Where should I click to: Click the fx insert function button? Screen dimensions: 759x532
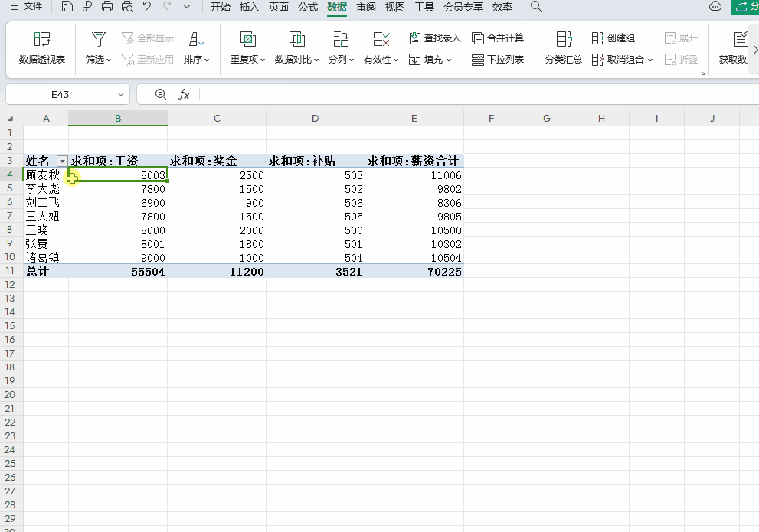point(185,94)
